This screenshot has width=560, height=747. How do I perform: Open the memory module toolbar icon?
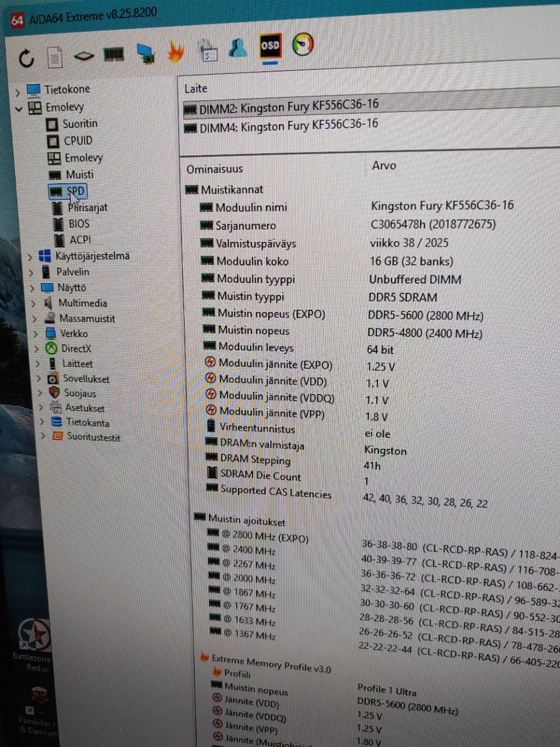pos(114,54)
